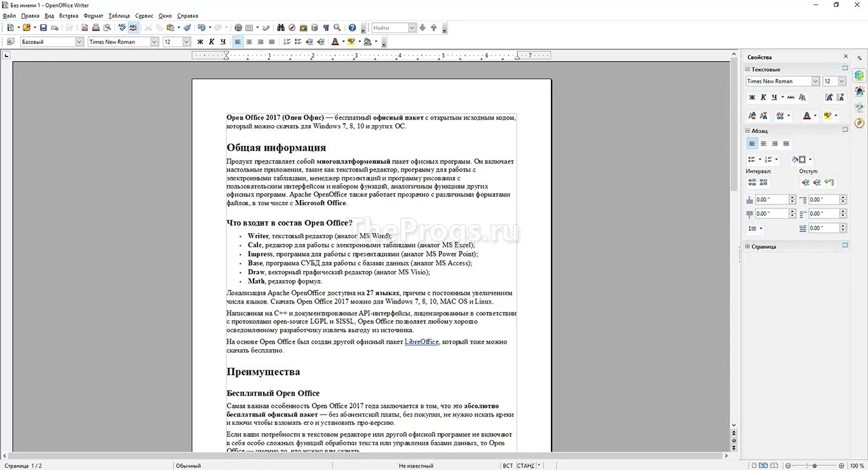Open font name dropdown in formatting toolbar
The height and width of the screenshot is (470, 868).
[154, 42]
